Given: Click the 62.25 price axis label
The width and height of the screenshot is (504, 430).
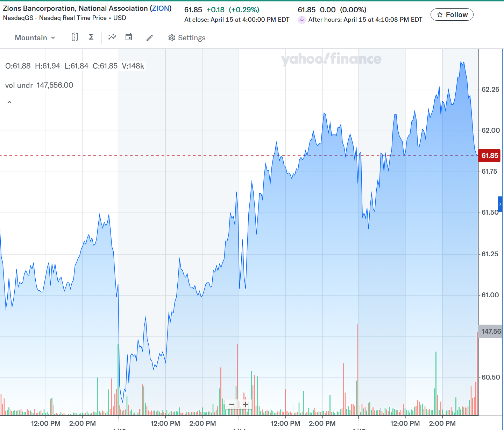Looking at the screenshot, I should [x=490, y=89].
